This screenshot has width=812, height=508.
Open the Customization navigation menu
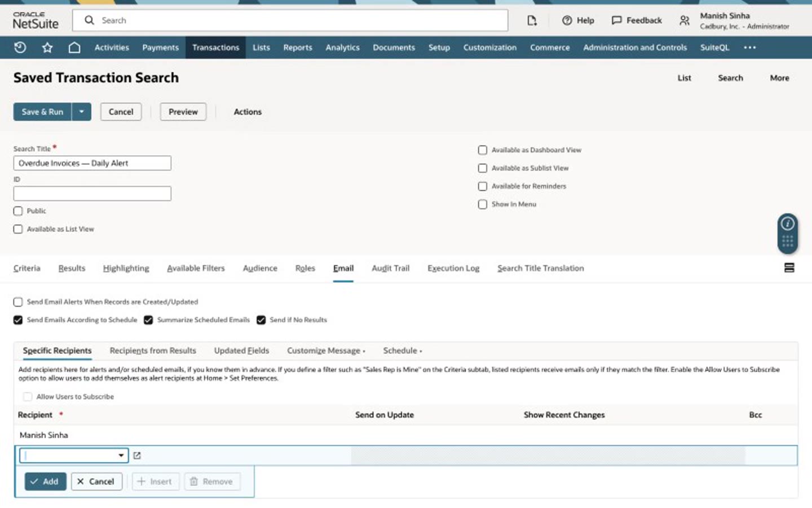pyautogui.click(x=489, y=47)
